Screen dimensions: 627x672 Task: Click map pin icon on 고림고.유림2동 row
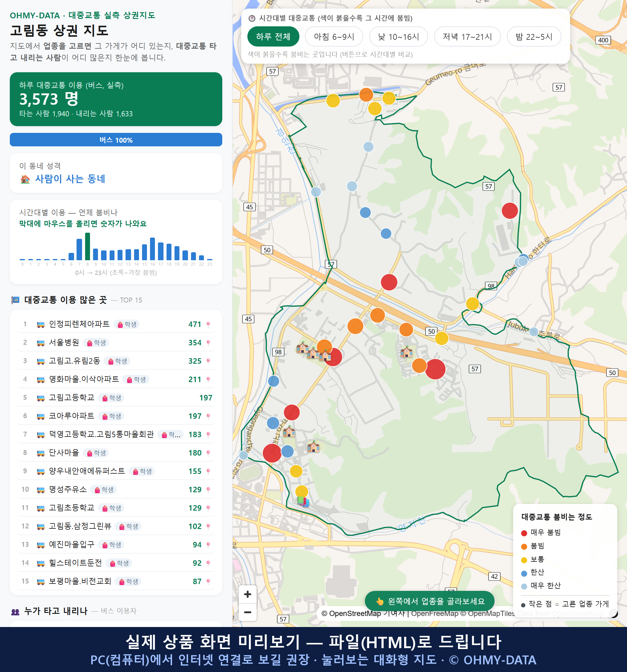click(x=208, y=361)
